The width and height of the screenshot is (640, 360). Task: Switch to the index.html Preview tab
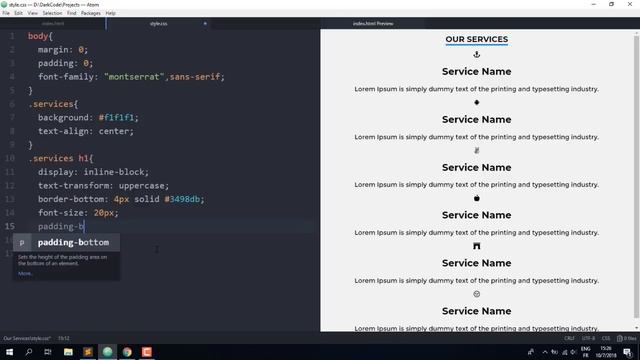coord(373,24)
